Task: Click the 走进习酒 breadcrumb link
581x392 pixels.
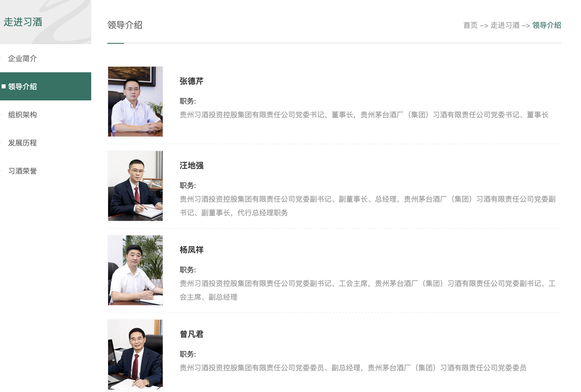Action: click(505, 25)
